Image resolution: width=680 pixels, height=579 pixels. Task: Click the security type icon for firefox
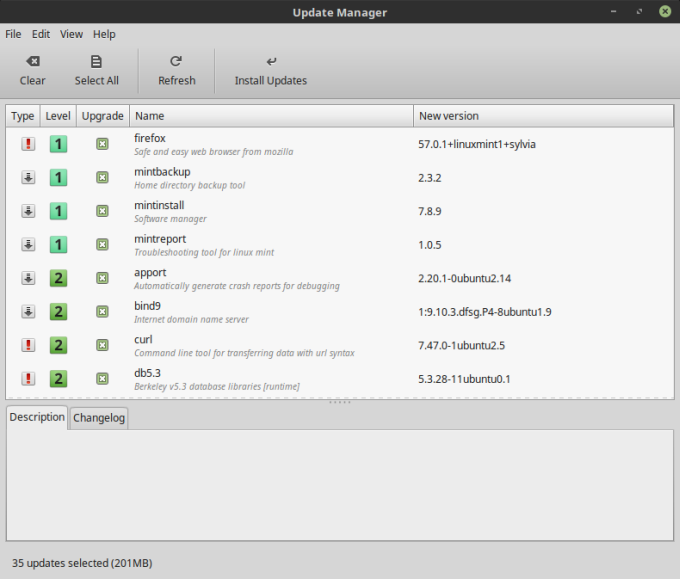(x=28, y=144)
